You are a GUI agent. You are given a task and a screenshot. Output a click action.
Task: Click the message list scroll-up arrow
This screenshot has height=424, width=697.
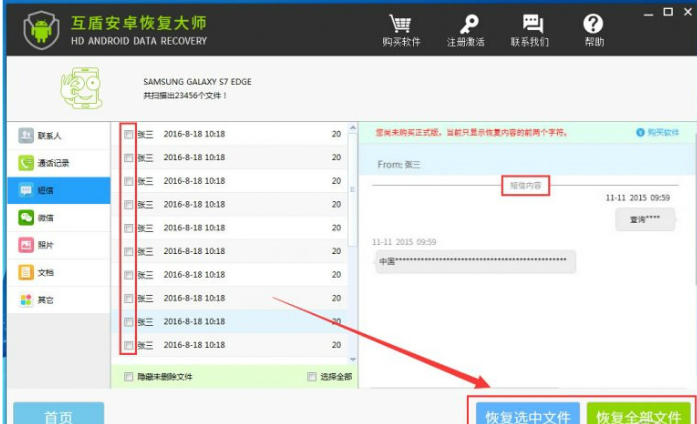pos(353,128)
